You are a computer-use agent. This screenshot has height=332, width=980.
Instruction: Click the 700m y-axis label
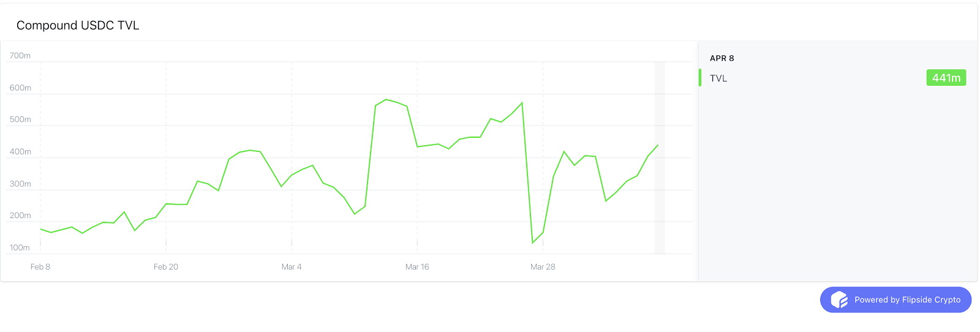[20, 56]
